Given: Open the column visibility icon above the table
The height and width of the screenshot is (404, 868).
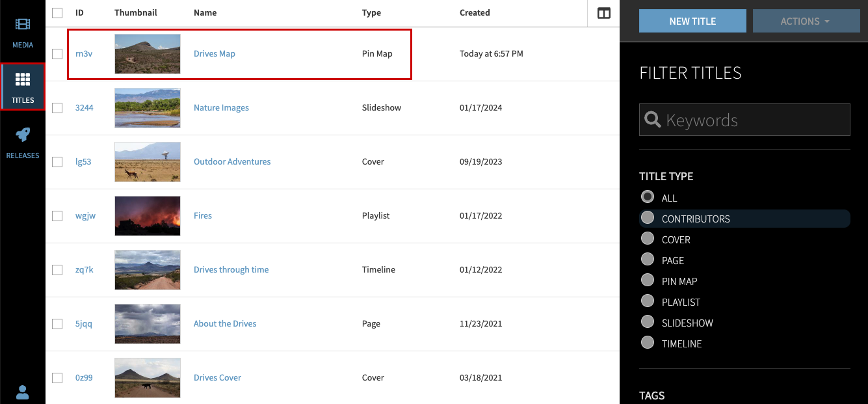Looking at the screenshot, I should pyautogui.click(x=603, y=12).
